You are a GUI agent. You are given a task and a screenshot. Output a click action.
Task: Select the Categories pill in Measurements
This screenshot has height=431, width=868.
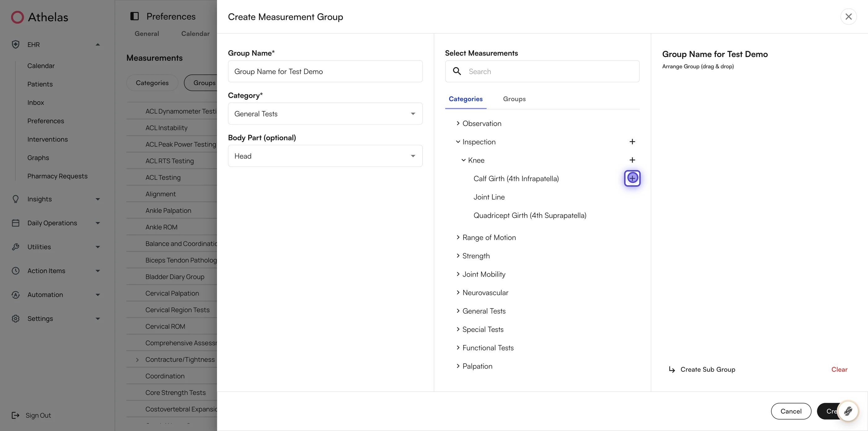tap(152, 83)
